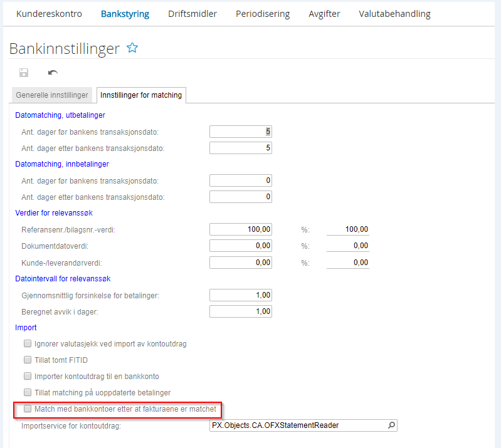The image size is (501, 448).
Task: Open the Driftsmidler menu
Action: (192, 14)
